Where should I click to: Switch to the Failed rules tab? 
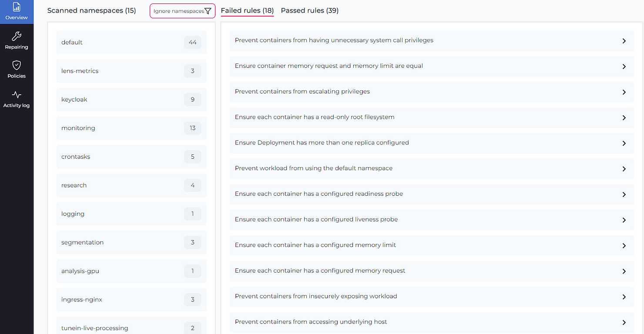click(x=247, y=10)
